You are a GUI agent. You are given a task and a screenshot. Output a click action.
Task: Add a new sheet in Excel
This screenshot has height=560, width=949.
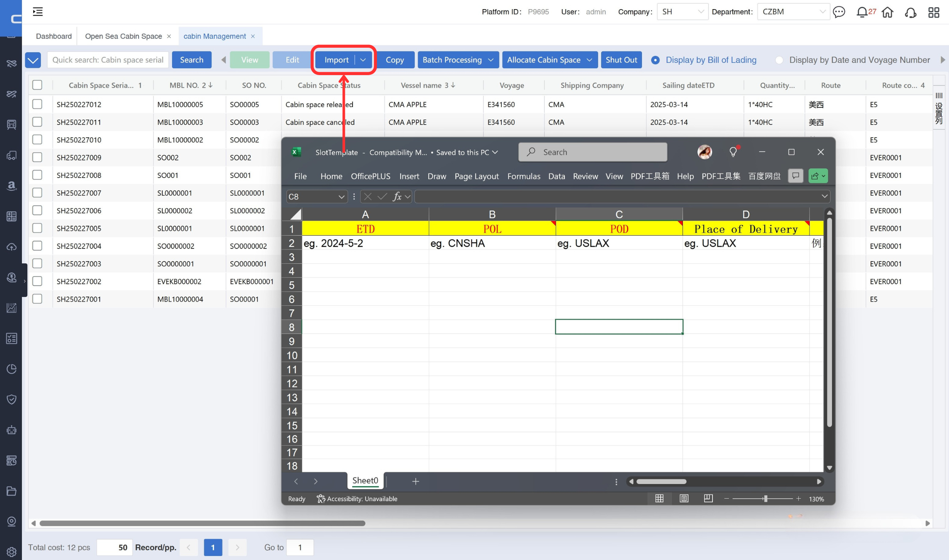[x=415, y=481]
